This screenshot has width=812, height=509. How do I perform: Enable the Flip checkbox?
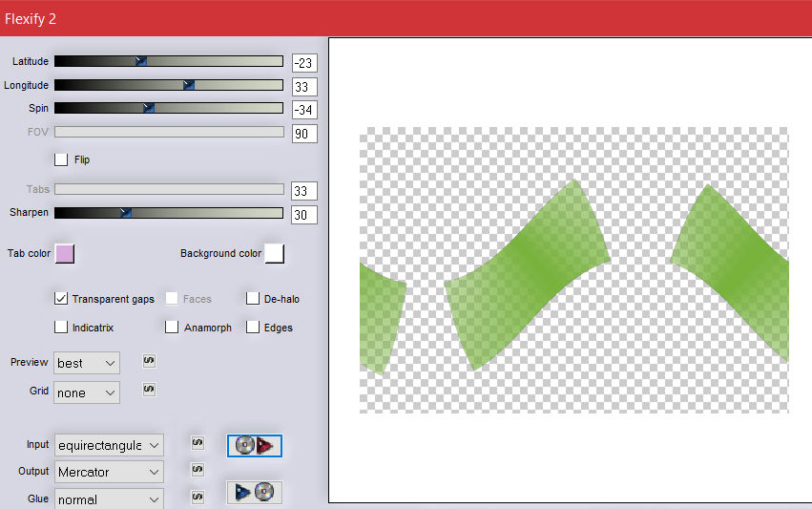point(61,159)
